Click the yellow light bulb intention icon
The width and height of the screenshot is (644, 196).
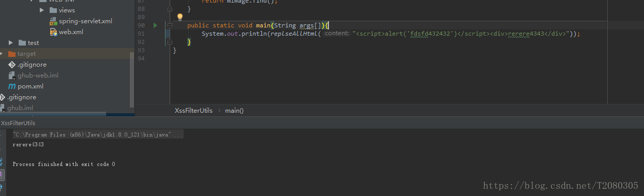click(x=180, y=17)
